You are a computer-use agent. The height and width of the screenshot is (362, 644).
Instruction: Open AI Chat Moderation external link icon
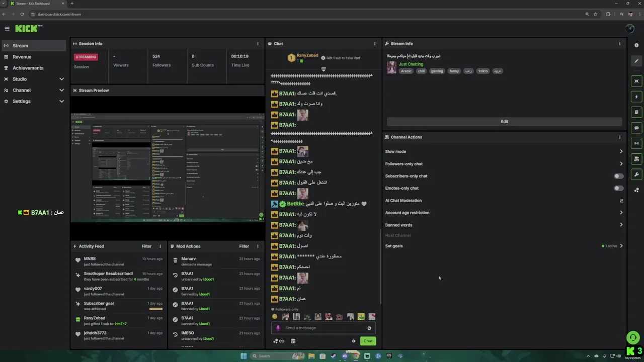click(621, 201)
